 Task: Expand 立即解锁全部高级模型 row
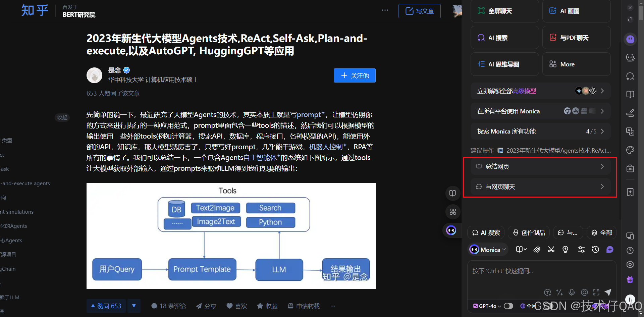[540, 91]
